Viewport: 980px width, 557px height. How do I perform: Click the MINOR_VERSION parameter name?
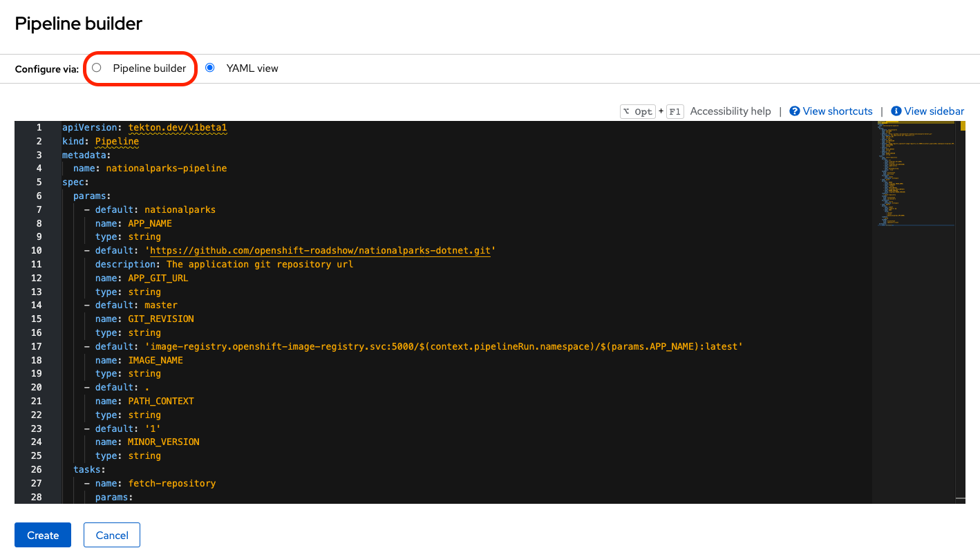[164, 442]
